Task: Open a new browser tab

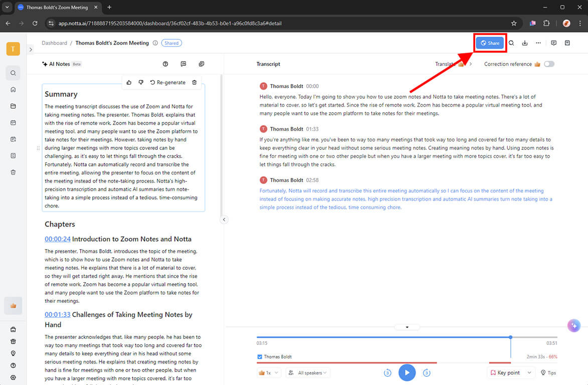Action: point(109,7)
